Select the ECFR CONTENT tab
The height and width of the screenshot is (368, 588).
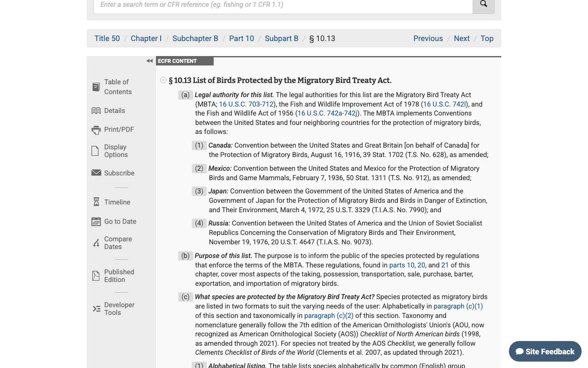tap(185, 61)
